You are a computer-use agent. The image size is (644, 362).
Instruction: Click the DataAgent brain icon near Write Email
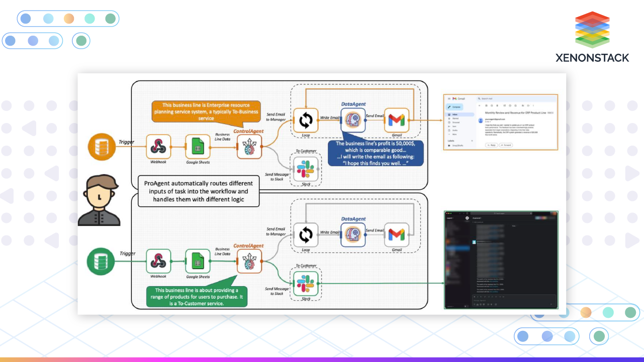pyautogui.click(x=353, y=119)
